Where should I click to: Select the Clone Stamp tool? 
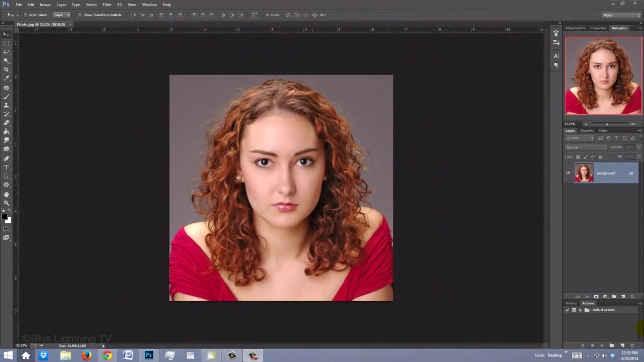[7, 105]
